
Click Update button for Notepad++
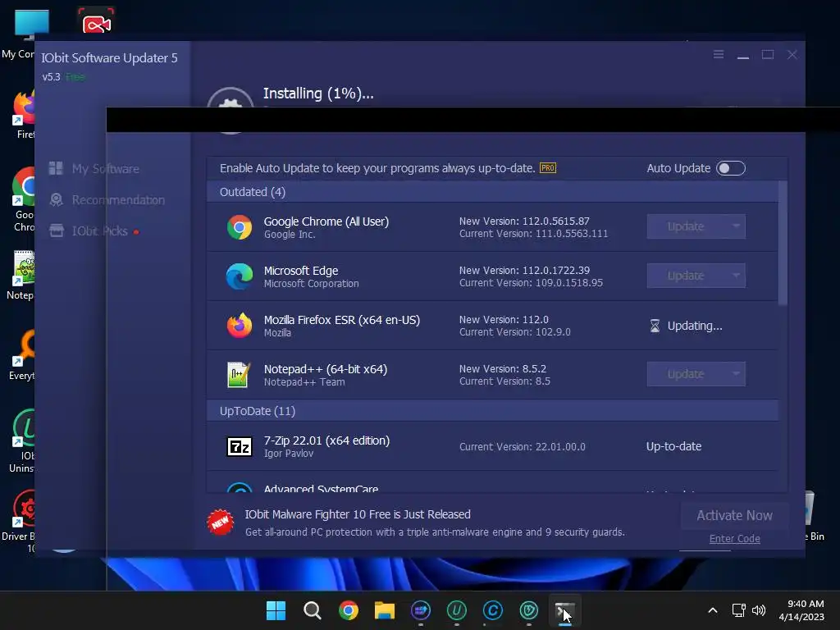(686, 374)
